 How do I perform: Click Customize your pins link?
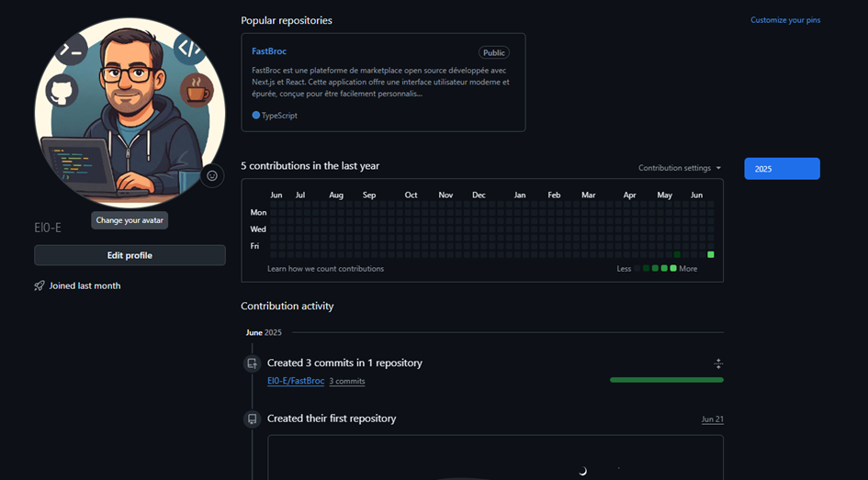point(785,20)
